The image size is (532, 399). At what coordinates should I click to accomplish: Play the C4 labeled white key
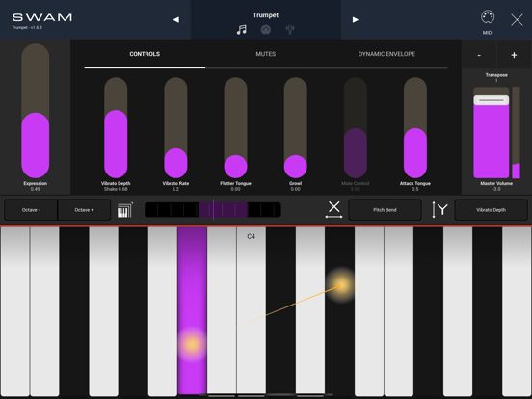252,311
